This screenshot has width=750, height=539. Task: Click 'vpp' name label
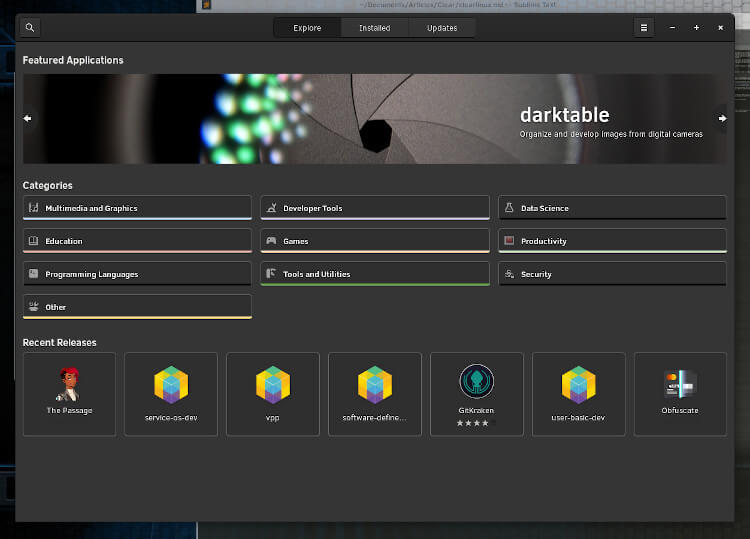273,418
